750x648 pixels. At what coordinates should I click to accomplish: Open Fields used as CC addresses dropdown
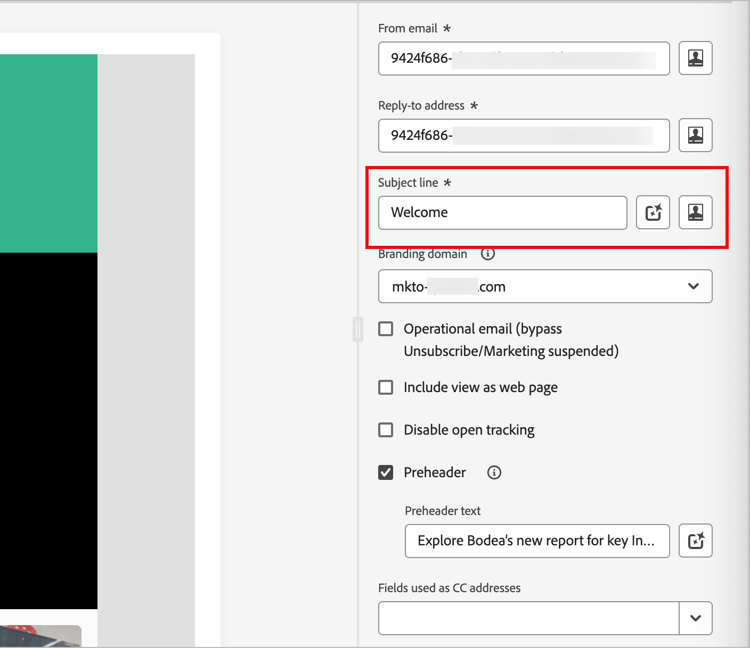695,618
